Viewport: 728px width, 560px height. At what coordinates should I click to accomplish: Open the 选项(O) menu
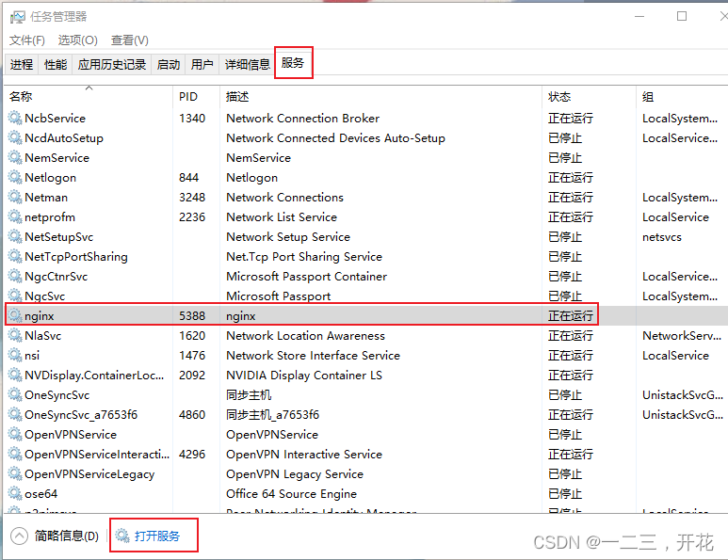[77, 40]
